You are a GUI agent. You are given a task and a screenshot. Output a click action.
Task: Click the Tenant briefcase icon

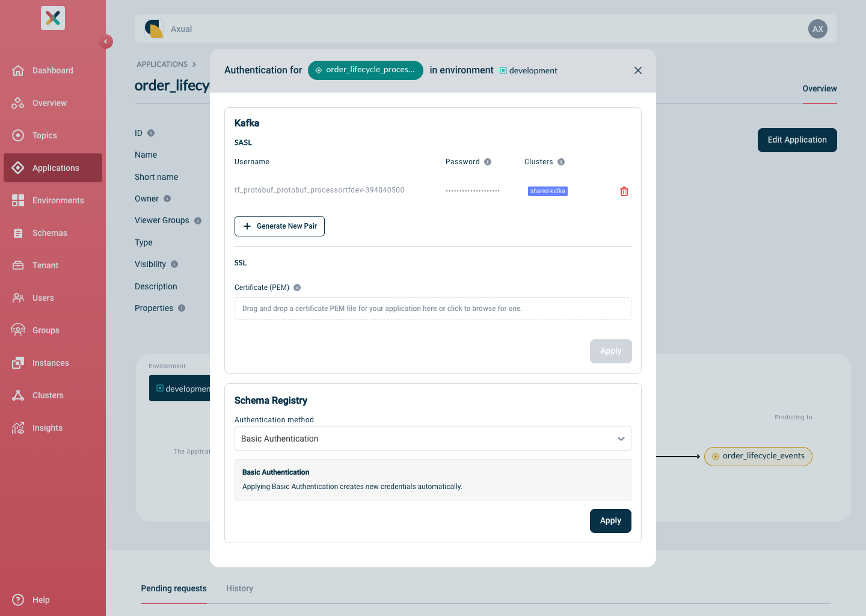pyautogui.click(x=18, y=265)
